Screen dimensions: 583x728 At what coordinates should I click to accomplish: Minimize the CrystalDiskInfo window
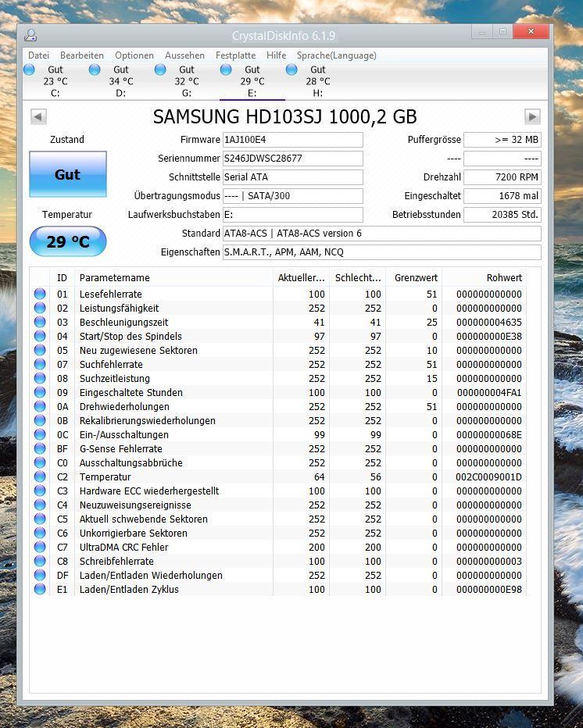point(482,31)
